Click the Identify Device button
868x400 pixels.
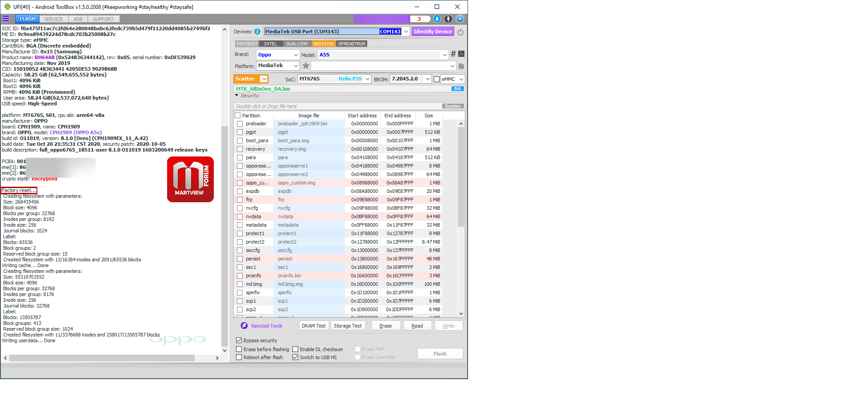point(432,32)
